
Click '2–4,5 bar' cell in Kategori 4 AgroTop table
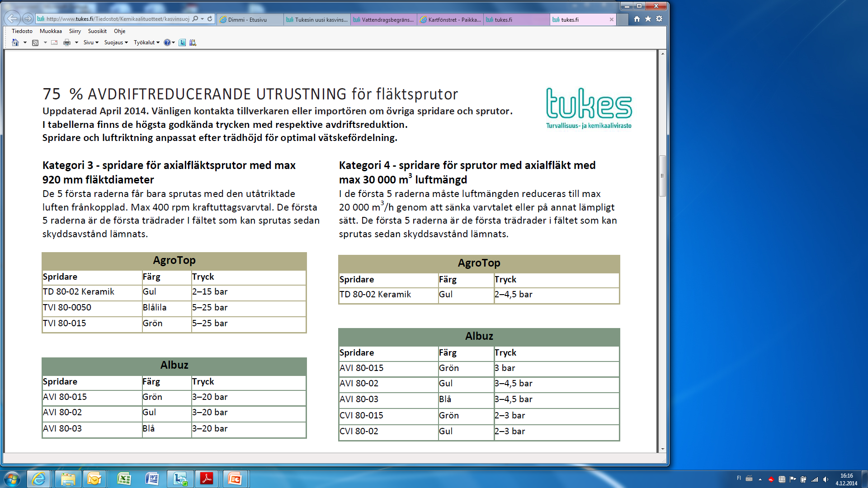tap(557, 295)
